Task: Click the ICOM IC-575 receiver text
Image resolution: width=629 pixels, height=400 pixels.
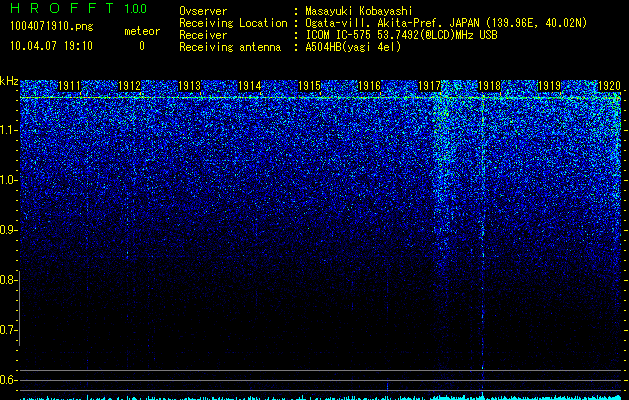Action: click(x=401, y=35)
